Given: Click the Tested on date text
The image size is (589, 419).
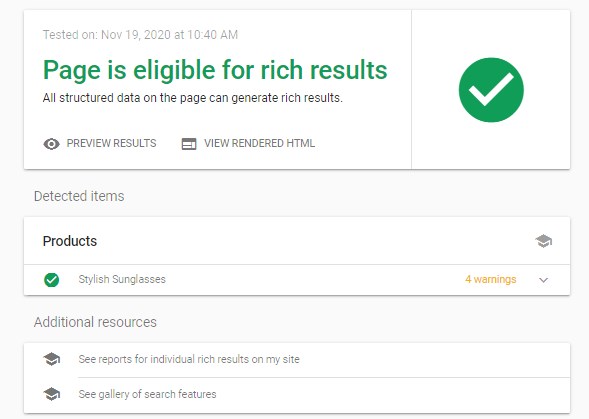Looking at the screenshot, I should tap(140, 35).
